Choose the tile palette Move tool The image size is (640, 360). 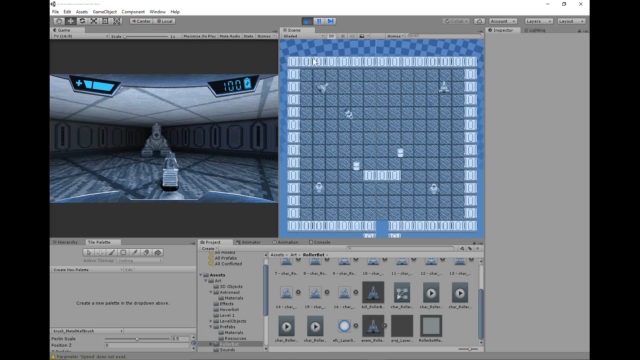point(100,253)
